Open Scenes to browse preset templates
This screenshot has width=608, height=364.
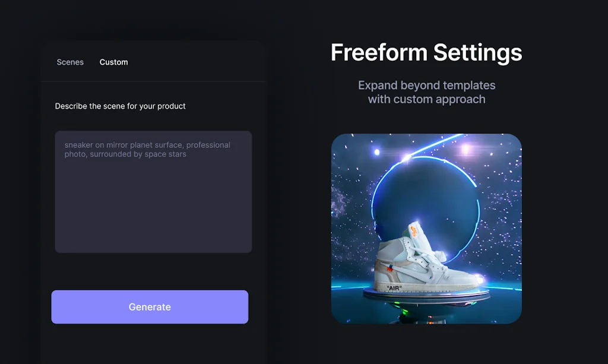[x=70, y=62]
